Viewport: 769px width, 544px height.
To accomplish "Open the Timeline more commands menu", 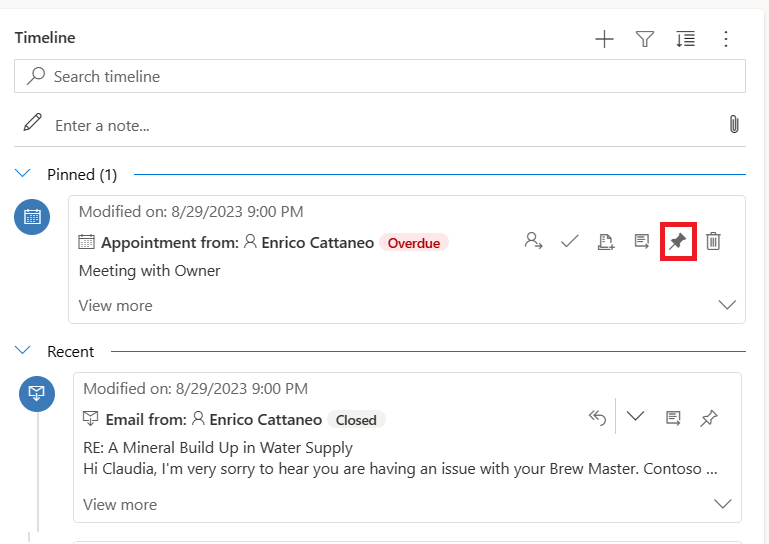I will point(726,39).
